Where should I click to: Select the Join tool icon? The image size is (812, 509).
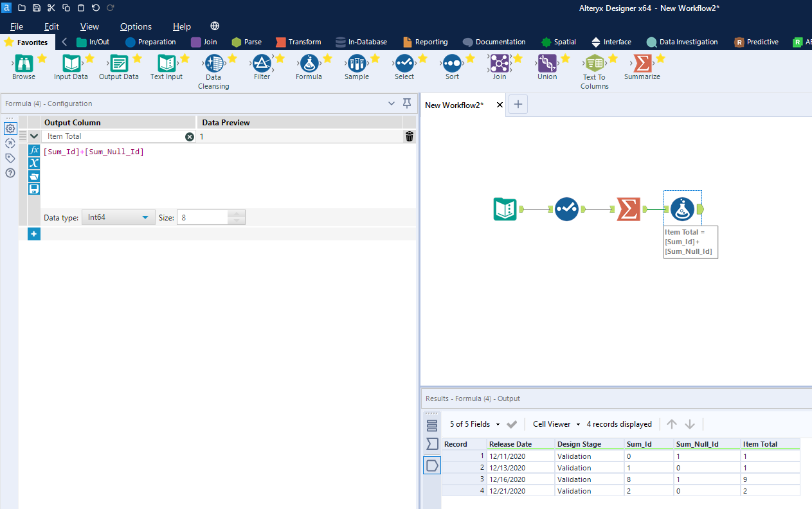499,64
